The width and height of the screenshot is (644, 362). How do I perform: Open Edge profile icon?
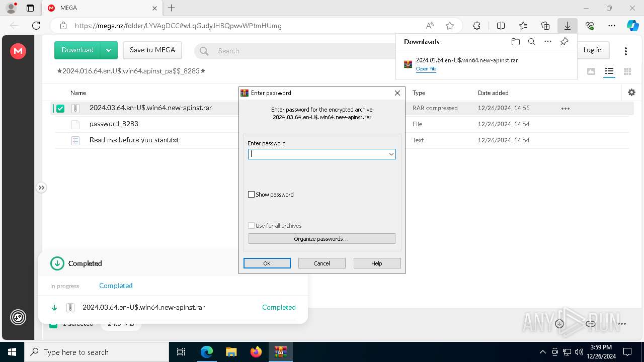point(11,8)
